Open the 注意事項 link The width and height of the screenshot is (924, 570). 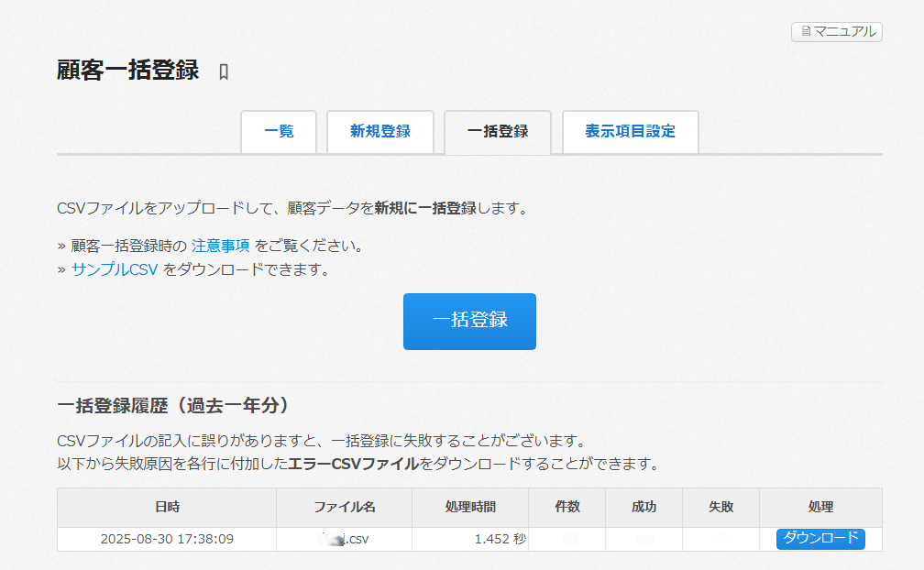(220, 247)
